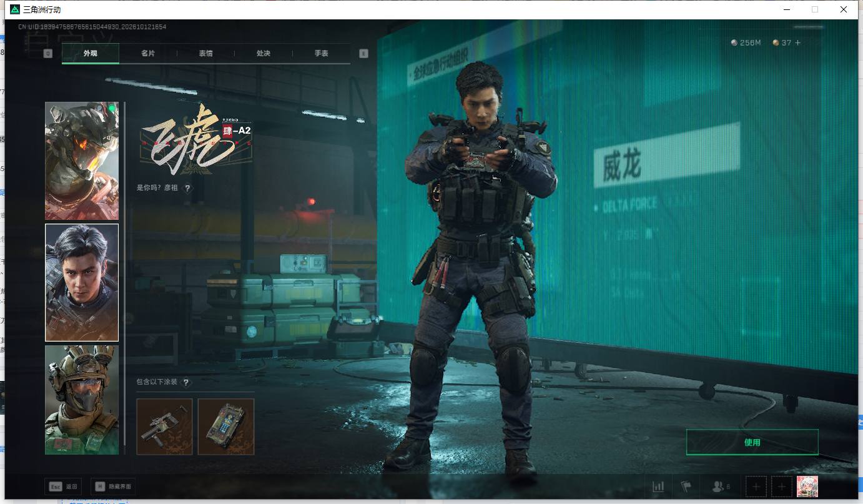Open the player avatar picture

point(807,487)
